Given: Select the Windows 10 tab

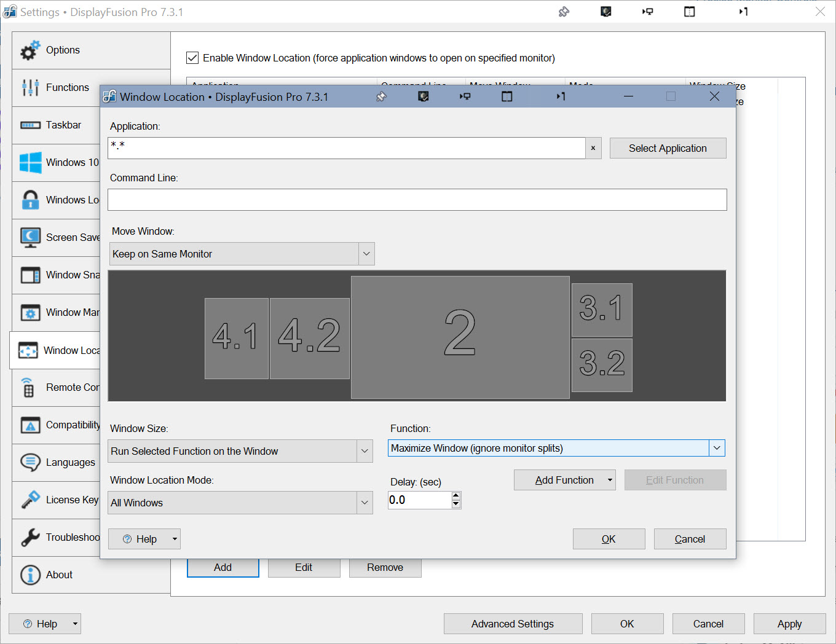Looking at the screenshot, I should pos(57,163).
